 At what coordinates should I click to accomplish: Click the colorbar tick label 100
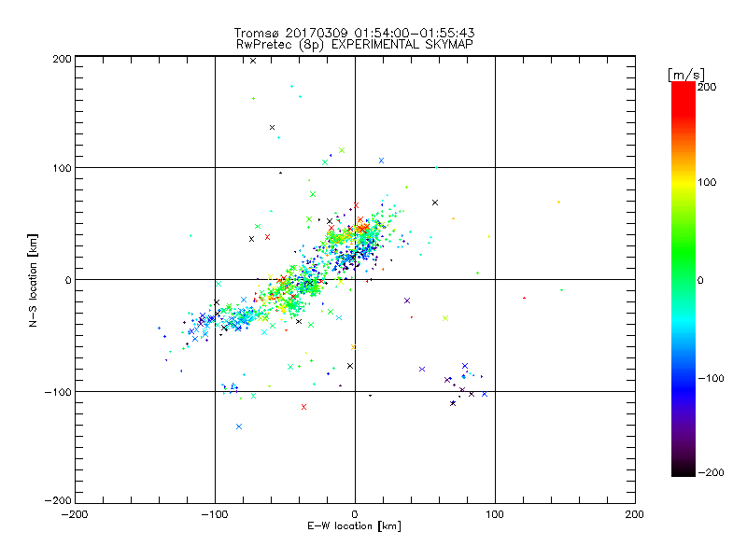coord(707,182)
